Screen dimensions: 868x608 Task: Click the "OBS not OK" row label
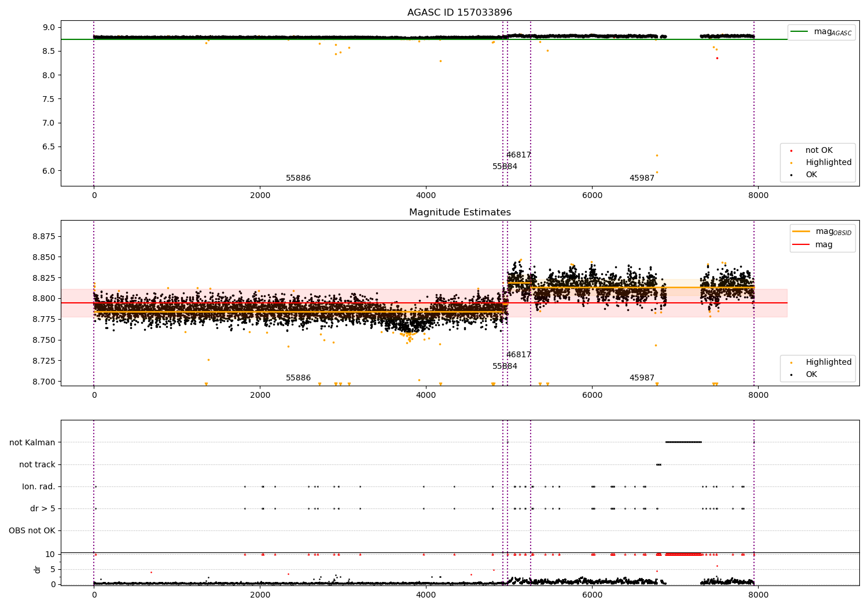(32, 531)
